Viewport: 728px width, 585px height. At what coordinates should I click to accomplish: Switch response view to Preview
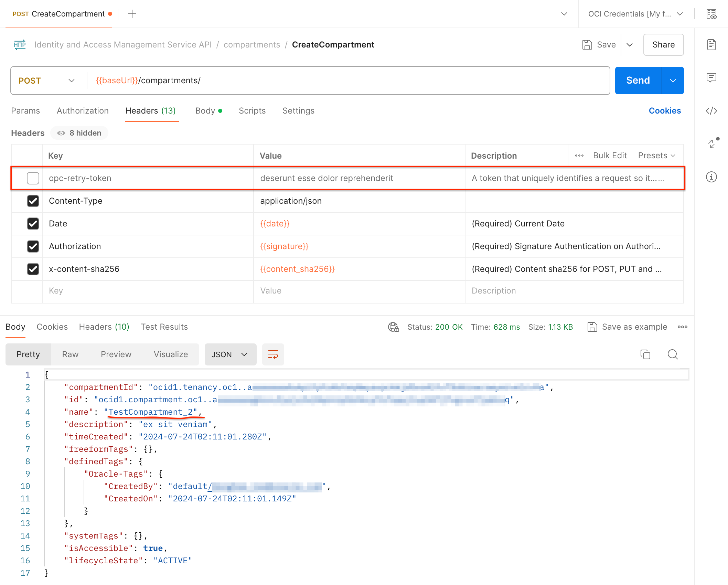[x=116, y=354]
